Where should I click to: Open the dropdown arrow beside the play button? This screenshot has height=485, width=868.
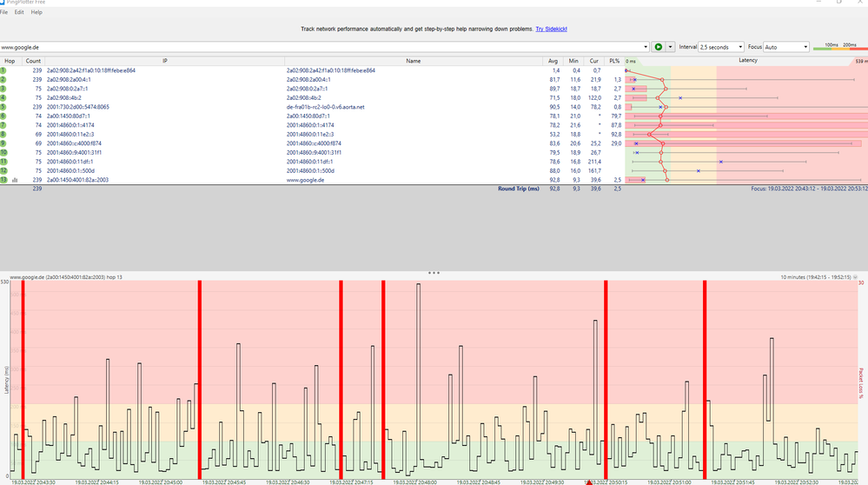pos(670,47)
